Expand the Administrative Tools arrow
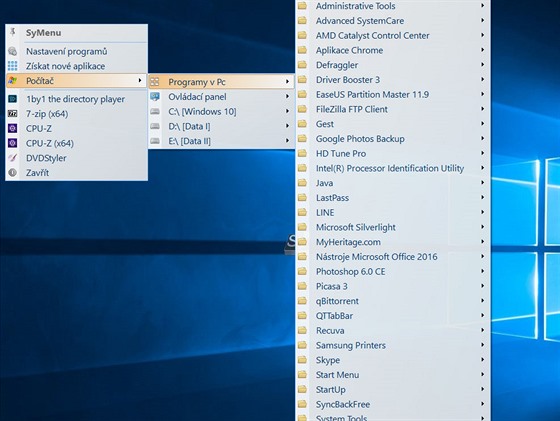 [482, 5]
